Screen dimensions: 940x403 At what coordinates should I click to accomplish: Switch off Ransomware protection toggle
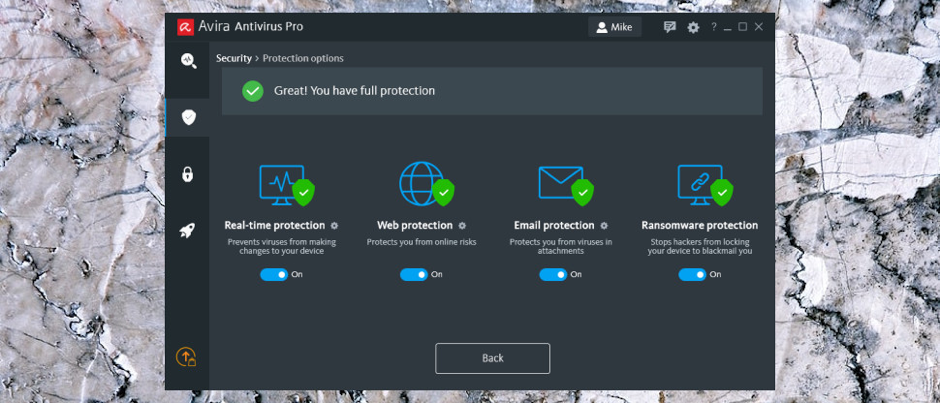point(692,274)
